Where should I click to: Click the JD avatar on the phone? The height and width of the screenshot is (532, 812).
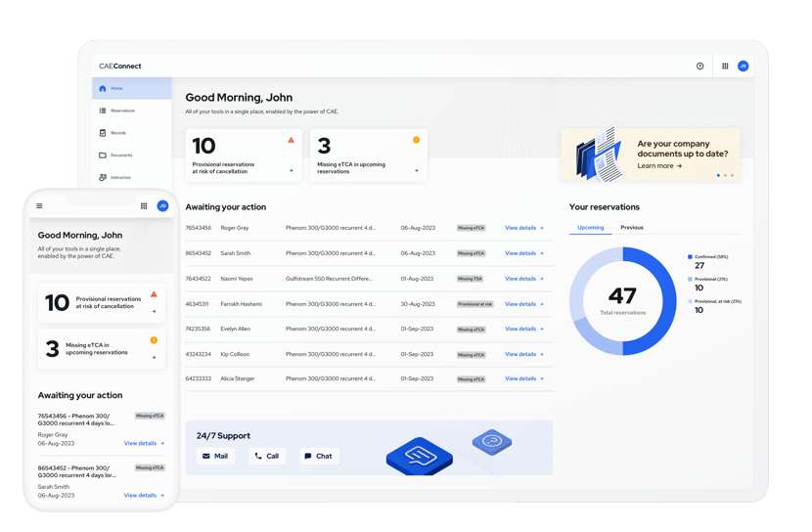point(162,206)
